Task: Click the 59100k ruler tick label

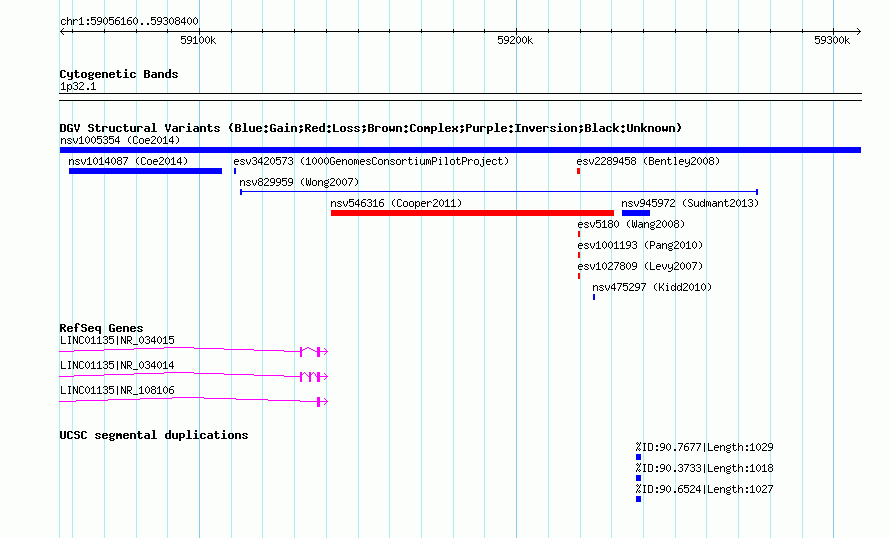Action: pyautogui.click(x=198, y=40)
